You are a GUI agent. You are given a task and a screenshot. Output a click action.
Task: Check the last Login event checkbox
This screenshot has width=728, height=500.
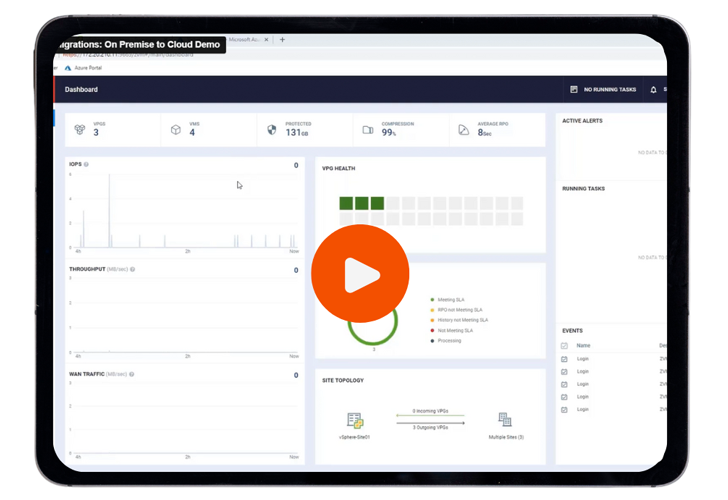(x=565, y=410)
